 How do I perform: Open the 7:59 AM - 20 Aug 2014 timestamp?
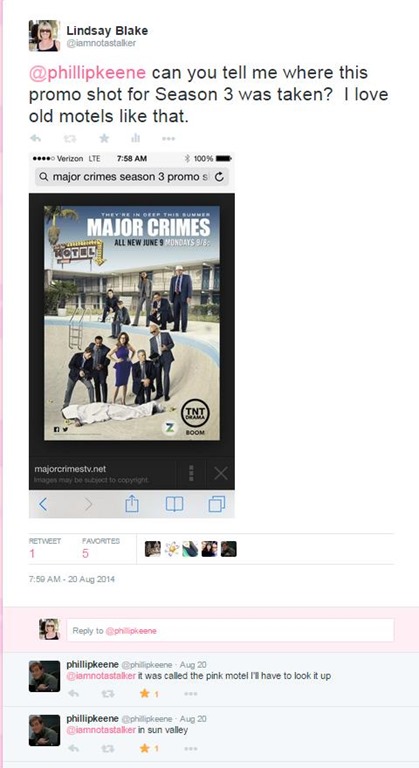click(72, 579)
